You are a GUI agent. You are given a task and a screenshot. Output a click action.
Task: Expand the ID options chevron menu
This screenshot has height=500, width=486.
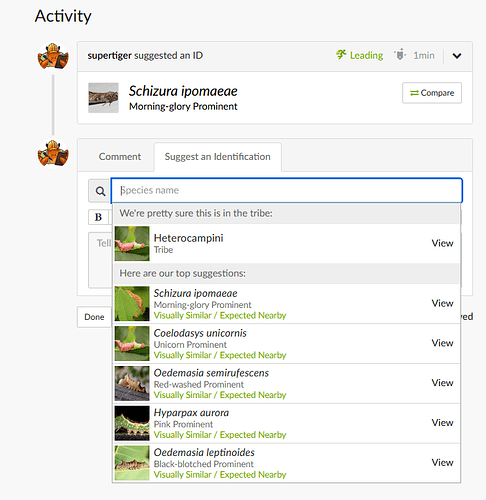point(457,56)
